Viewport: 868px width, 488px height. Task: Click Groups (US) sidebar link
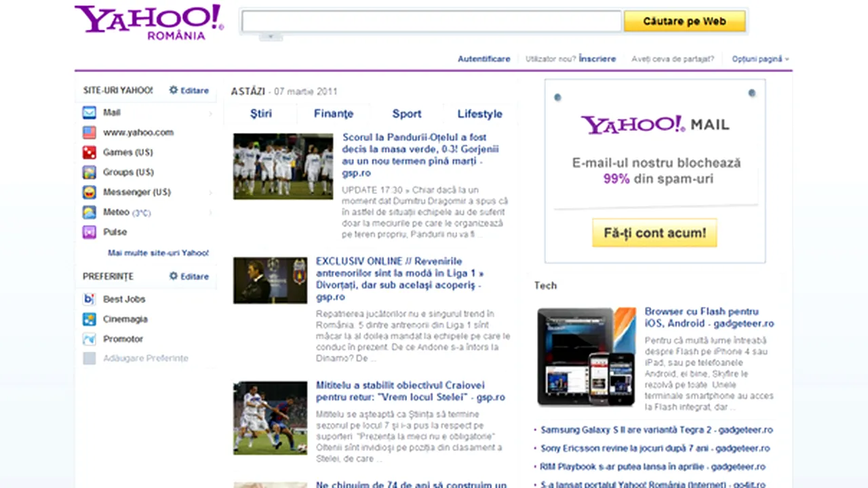(129, 172)
